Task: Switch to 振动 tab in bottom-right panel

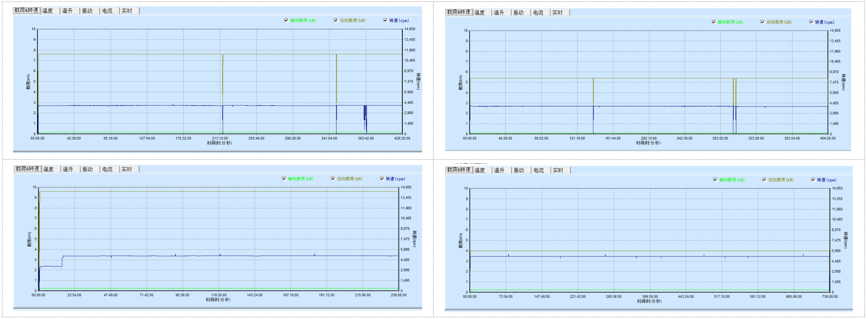Action: click(x=519, y=170)
